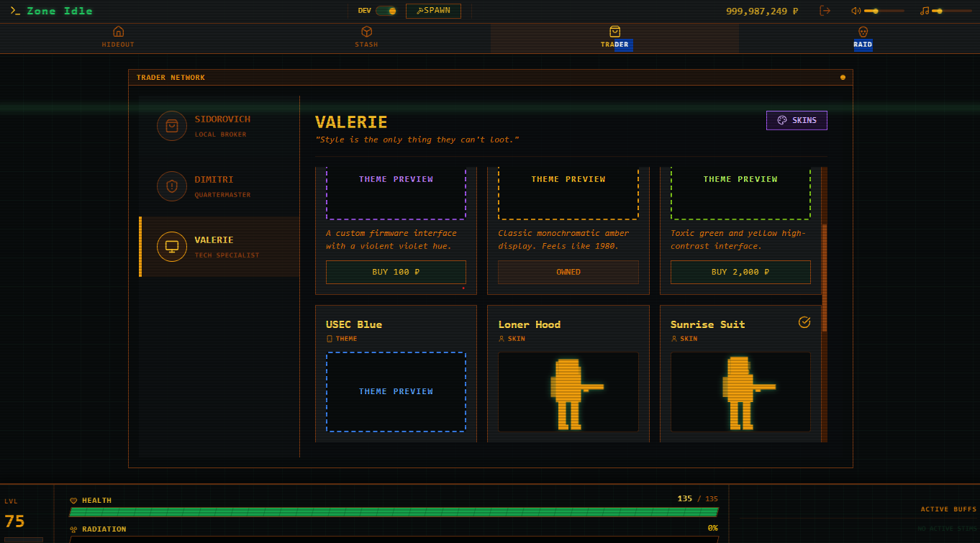The image size is (980, 543).
Task: Click the "135 / 135" health value
Action: point(697,499)
